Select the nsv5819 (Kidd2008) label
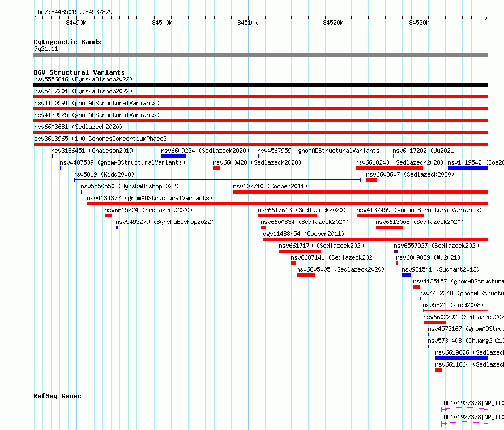The width and height of the screenshot is (504, 430). [x=104, y=174]
